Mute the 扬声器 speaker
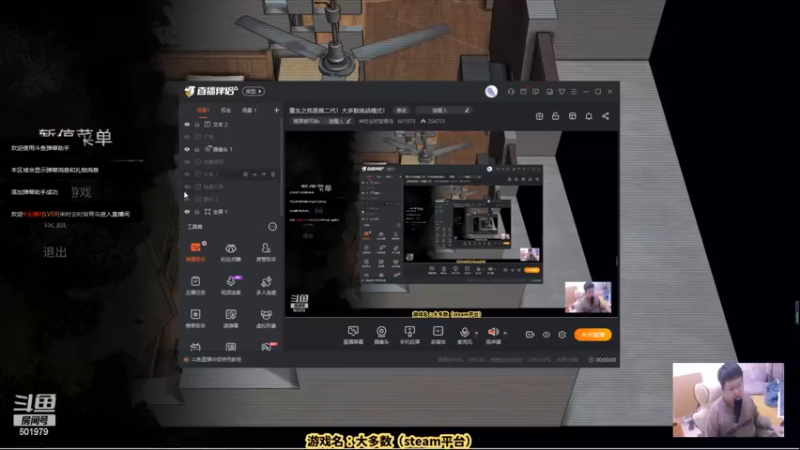The image size is (800, 450). (x=493, y=335)
